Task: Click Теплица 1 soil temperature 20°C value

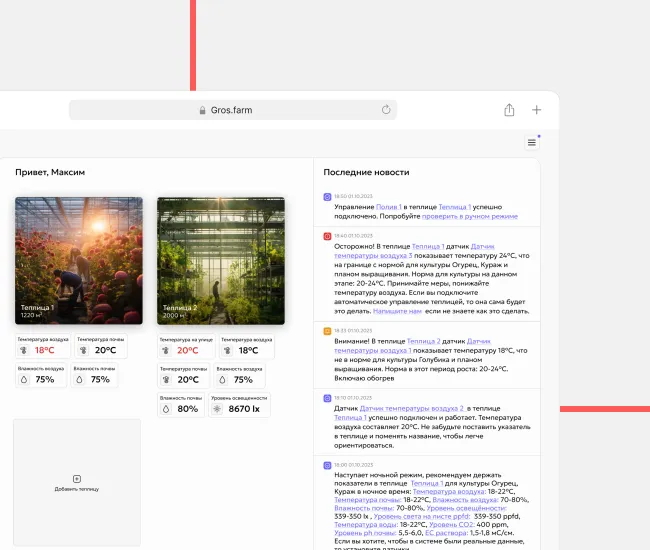Action: (x=105, y=350)
